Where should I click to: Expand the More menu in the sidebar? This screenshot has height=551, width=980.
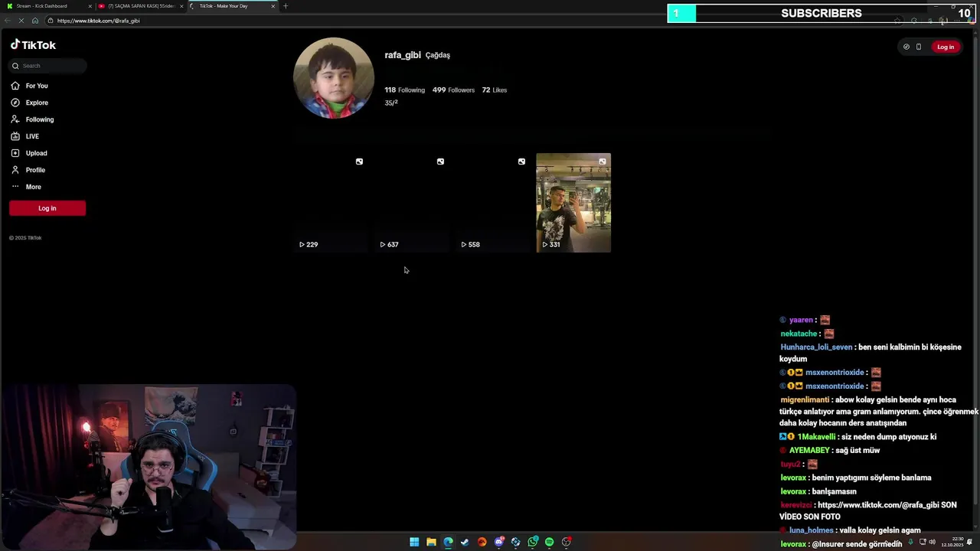26,187
